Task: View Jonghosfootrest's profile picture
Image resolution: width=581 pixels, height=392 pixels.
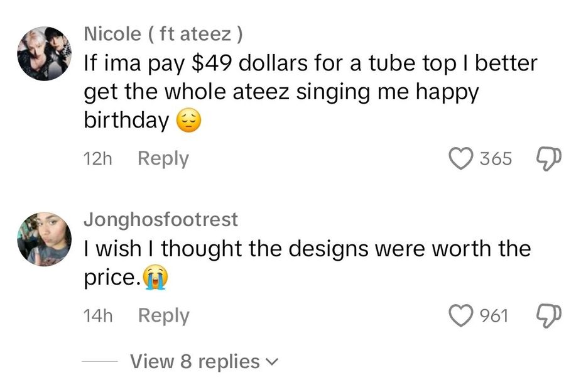Action: [x=43, y=239]
